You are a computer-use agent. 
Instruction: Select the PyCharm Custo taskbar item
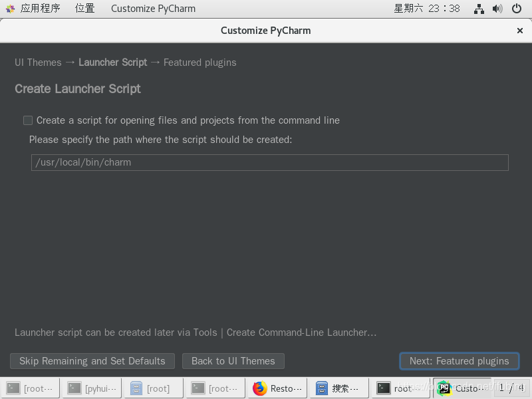(462, 388)
